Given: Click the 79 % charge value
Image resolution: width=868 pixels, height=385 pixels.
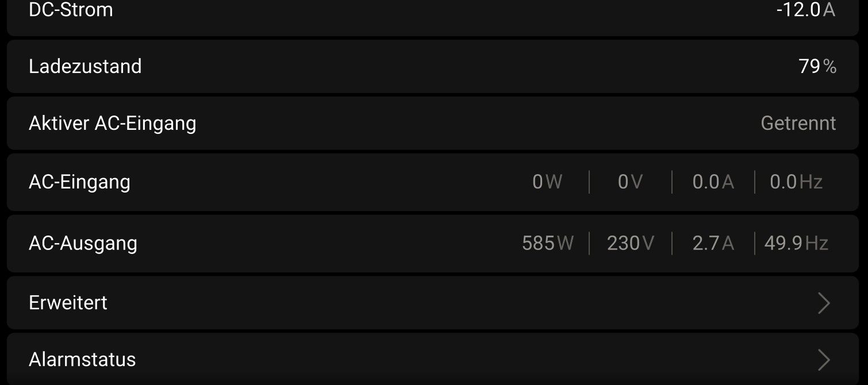Looking at the screenshot, I should pyautogui.click(x=817, y=67).
